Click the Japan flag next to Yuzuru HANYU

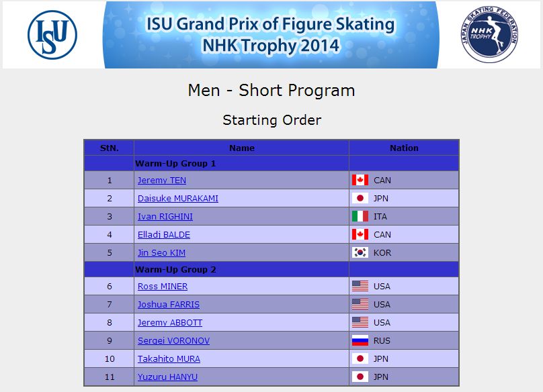360,377
